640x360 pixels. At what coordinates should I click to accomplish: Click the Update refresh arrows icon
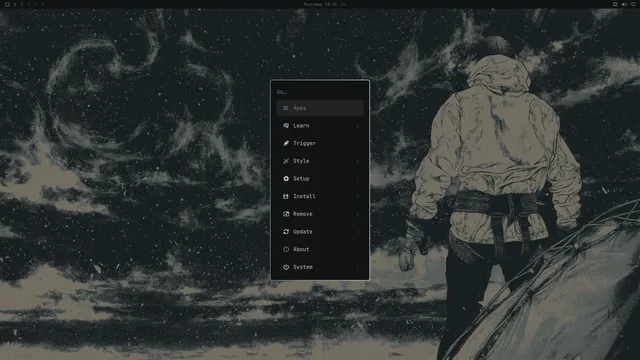click(286, 231)
